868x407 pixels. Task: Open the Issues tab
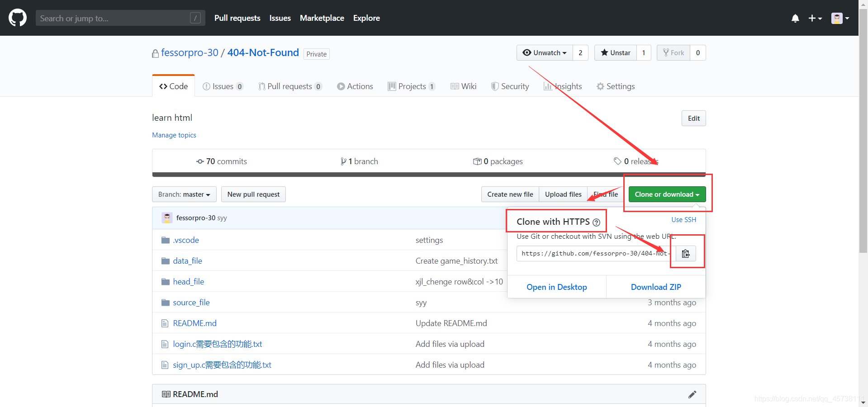click(x=223, y=86)
